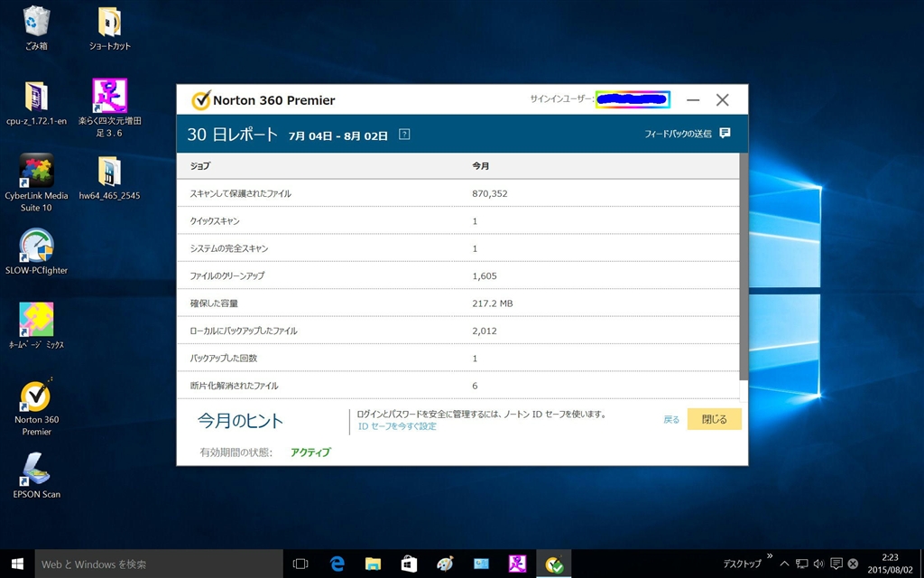Image resolution: width=924 pixels, height=578 pixels.
Task: Click the value 2,012
Action: tap(485, 331)
